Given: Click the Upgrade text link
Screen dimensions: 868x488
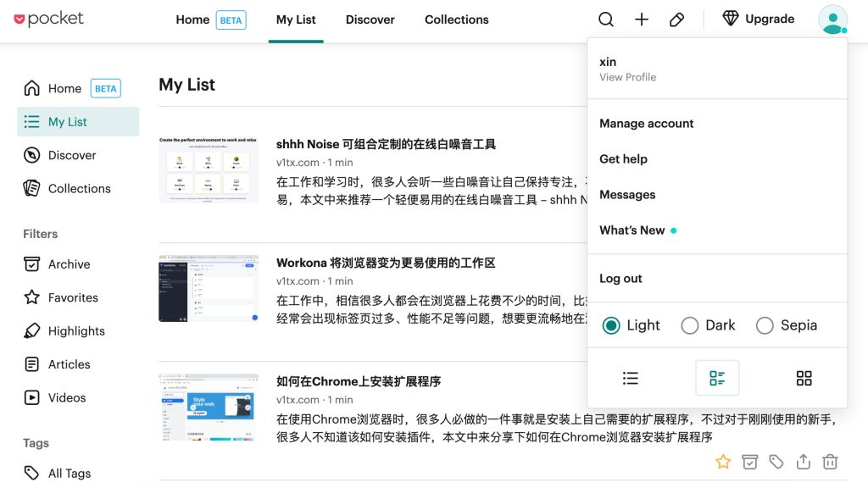Looking at the screenshot, I should pyautogui.click(x=770, y=19).
